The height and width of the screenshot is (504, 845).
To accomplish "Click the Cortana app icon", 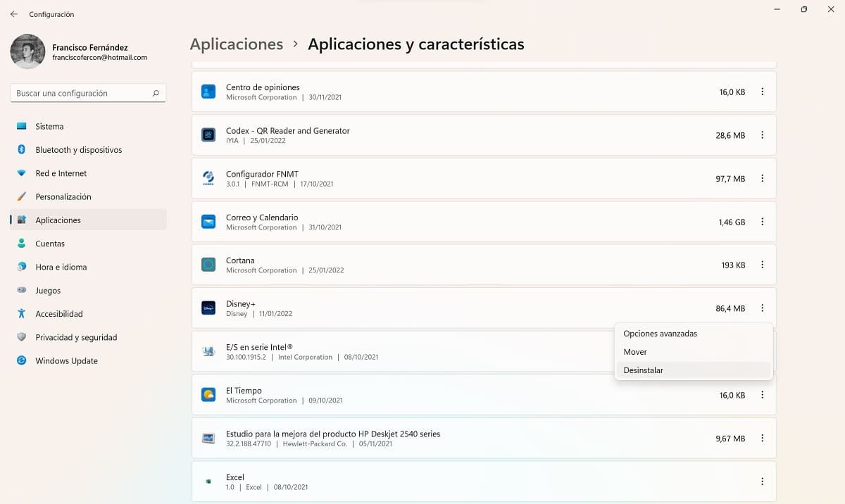I will pos(208,265).
